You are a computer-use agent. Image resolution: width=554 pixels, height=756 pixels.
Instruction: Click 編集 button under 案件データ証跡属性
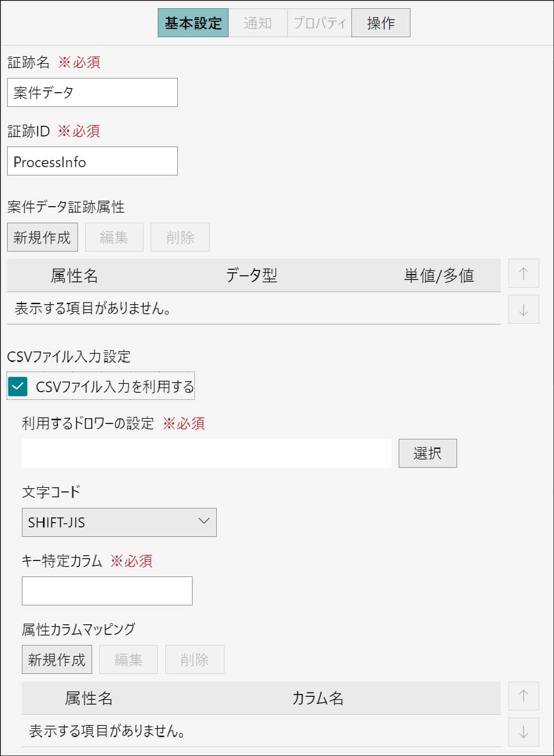(114, 237)
